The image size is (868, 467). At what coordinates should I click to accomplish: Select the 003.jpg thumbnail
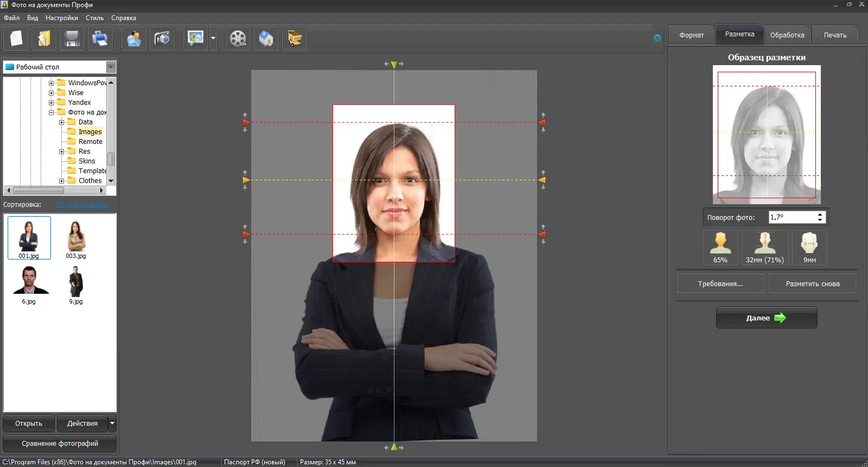pyautogui.click(x=76, y=239)
